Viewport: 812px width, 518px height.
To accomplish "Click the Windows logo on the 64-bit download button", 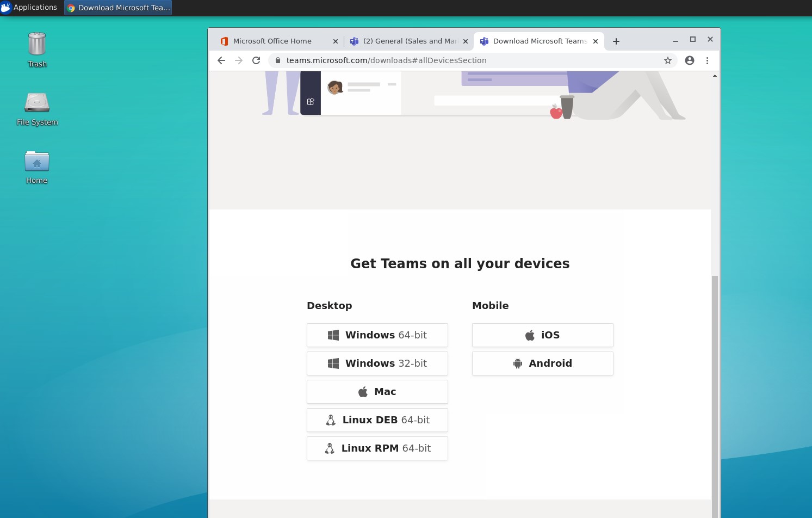I will pyautogui.click(x=333, y=335).
